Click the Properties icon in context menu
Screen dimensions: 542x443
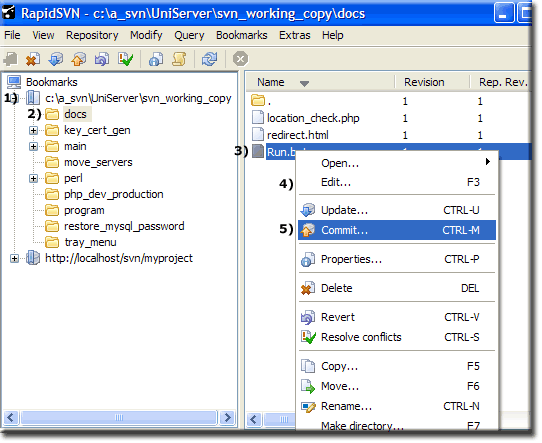(308, 259)
